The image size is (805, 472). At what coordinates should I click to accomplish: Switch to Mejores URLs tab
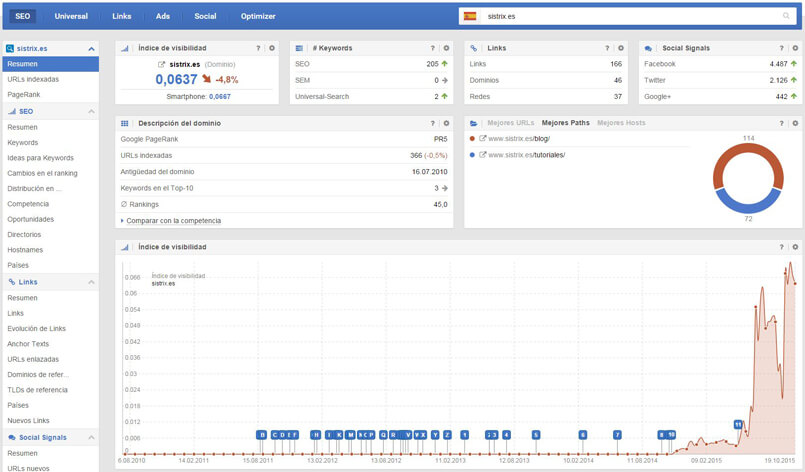510,123
